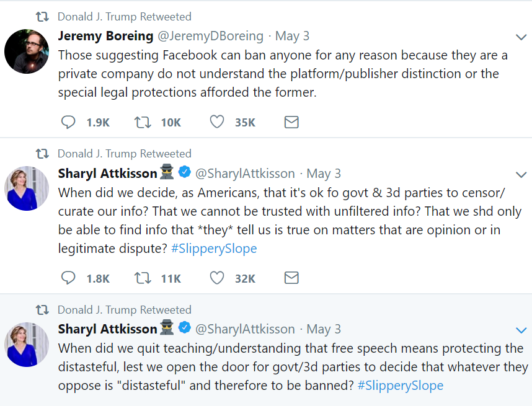Viewport: 532px width, 406px height.
Task: Open the first Donald J. Trump Retweeted label
Action: click(x=124, y=17)
